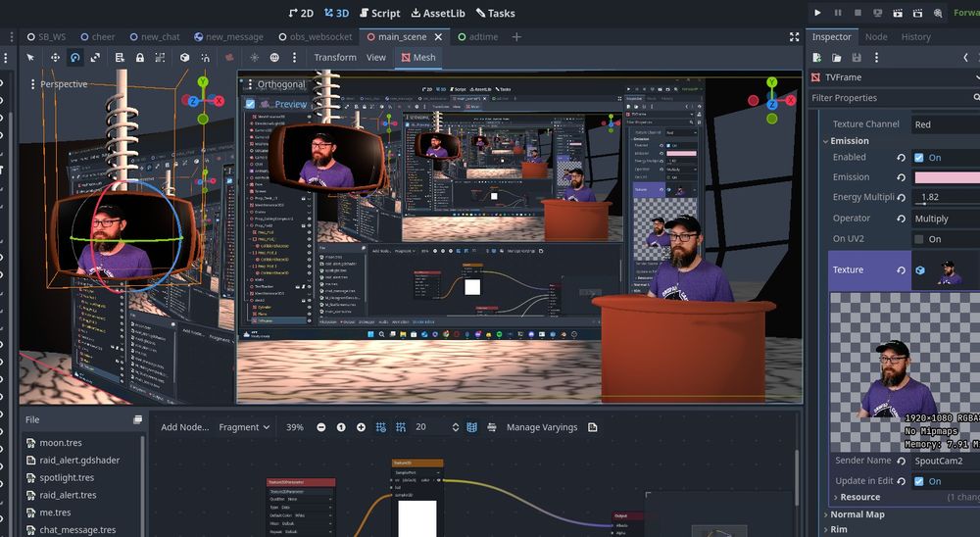Toggle the Preview checkbox in Orthogonal viewport
The height and width of the screenshot is (537, 980).
[250, 104]
